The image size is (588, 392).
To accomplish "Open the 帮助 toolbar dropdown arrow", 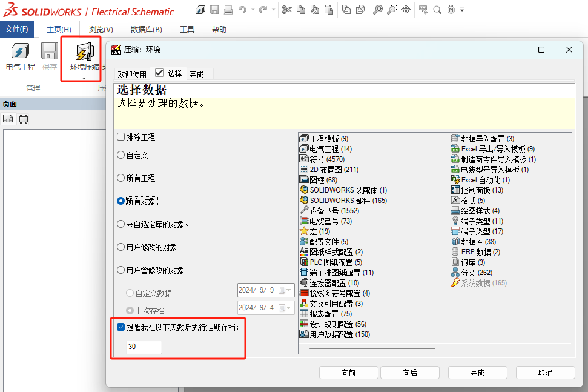I will click(x=462, y=10).
